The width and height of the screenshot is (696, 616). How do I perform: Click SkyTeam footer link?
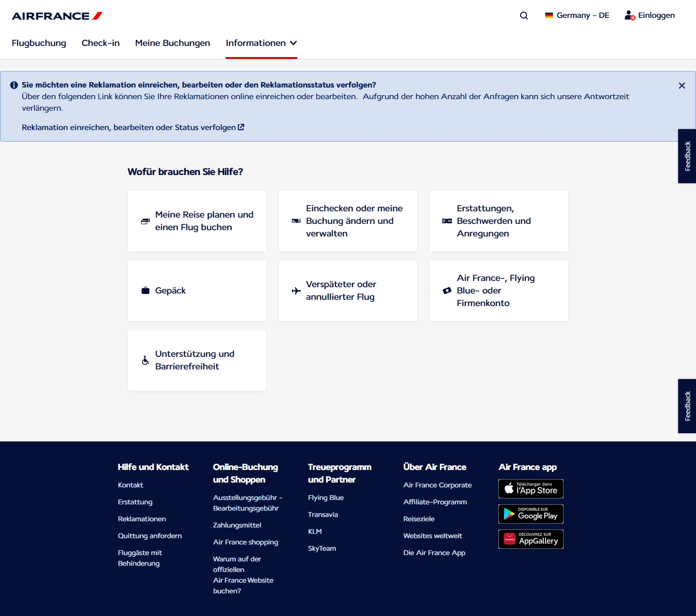[322, 548]
